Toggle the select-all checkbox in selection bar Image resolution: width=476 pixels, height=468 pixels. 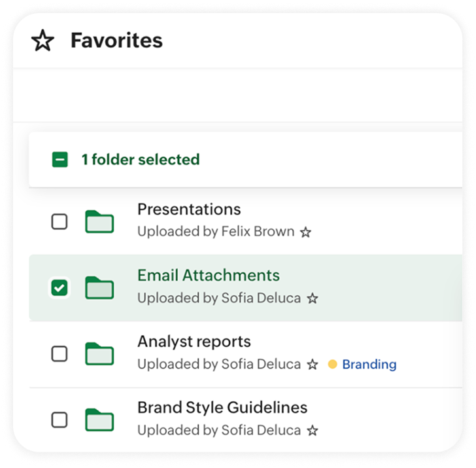pos(60,159)
